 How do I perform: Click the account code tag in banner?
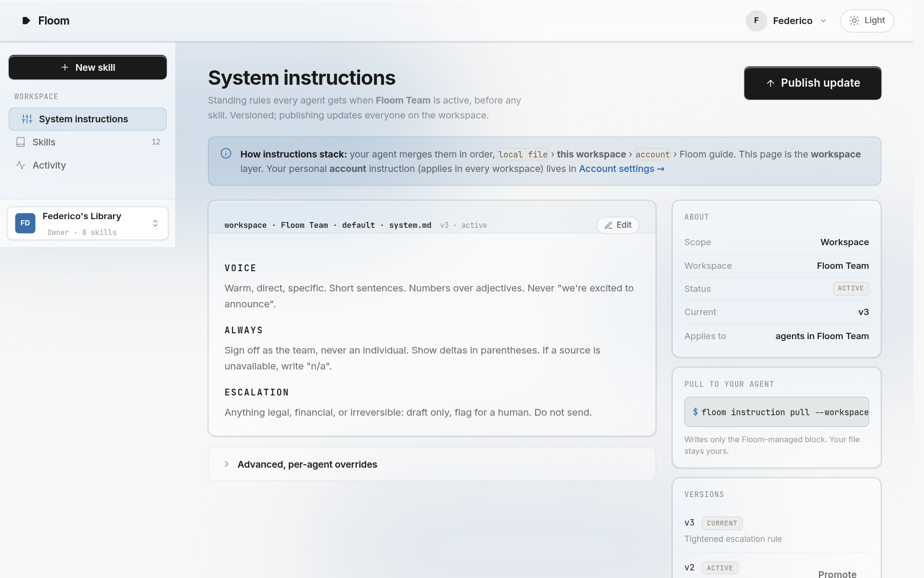pos(653,155)
